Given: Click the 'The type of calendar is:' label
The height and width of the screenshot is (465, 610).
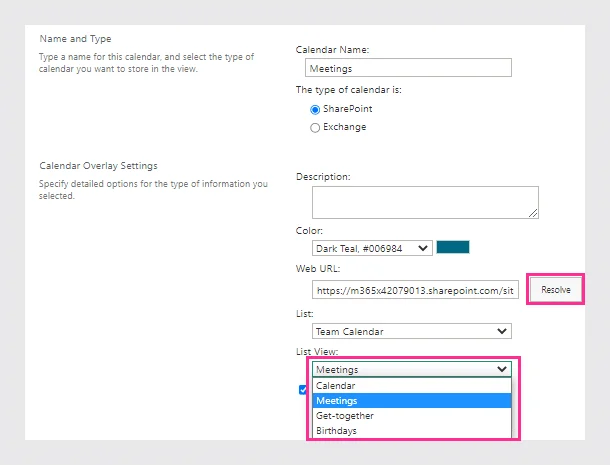Looking at the screenshot, I should pyautogui.click(x=349, y=90).
